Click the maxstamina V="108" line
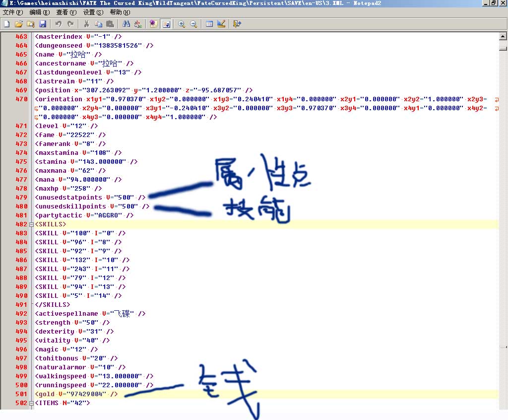 coord(78,153)
